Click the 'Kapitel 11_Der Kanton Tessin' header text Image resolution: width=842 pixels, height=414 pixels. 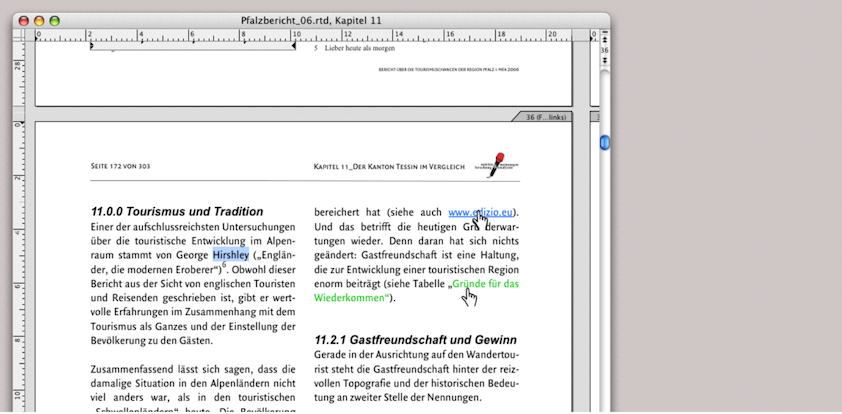click(x=389, y=166)
